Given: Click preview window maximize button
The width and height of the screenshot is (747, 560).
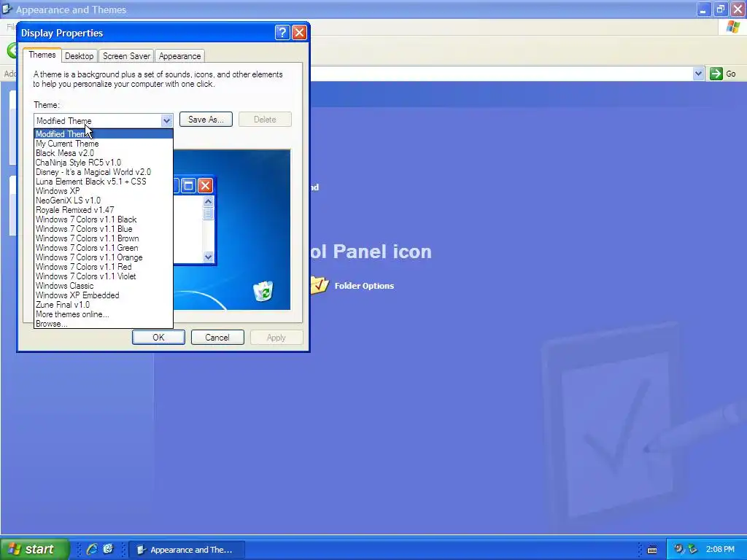Looking at the screenshot, I should [x=189, y=185].
